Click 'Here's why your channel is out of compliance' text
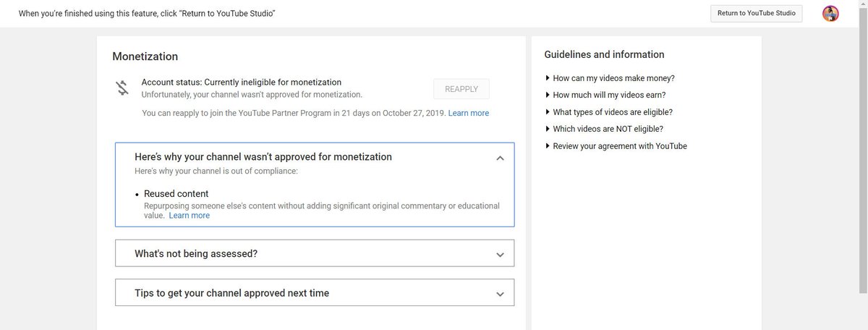The height and width of the screenshot is (330, 868). click(x=216, y=172)
